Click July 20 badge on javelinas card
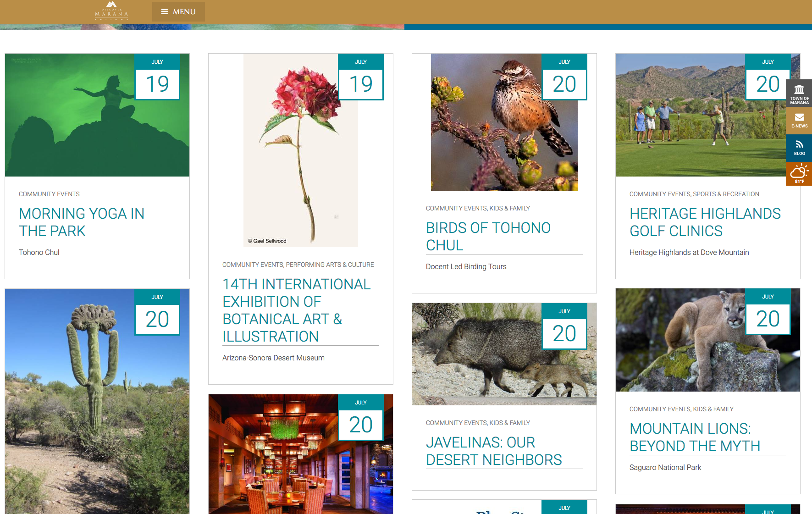The height and width of the screenshot is (514, 812). 564,326
